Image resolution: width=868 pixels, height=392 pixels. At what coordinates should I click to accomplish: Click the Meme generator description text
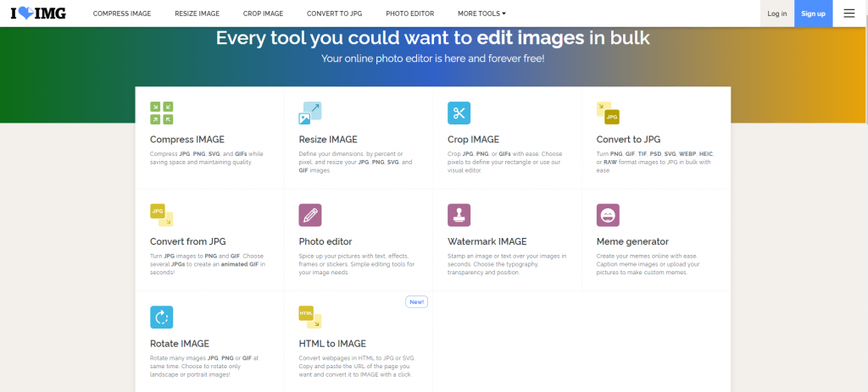pos(648,265)
